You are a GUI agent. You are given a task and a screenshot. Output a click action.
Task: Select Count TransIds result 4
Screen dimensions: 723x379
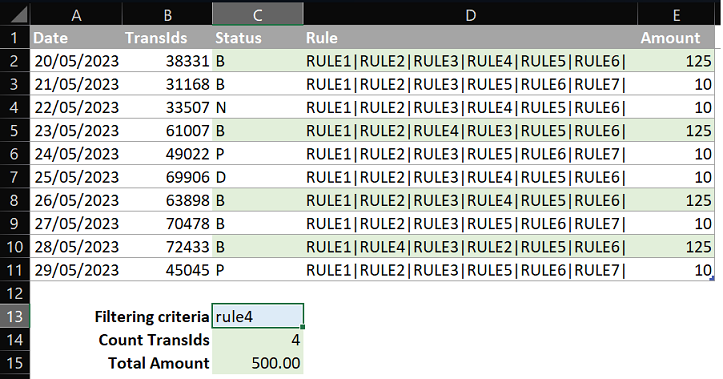(258, 340)
